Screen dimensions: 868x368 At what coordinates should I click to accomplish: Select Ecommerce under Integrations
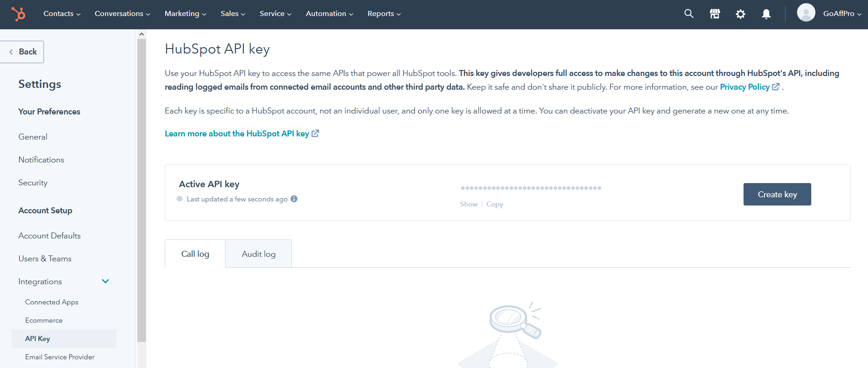point(44,320)
